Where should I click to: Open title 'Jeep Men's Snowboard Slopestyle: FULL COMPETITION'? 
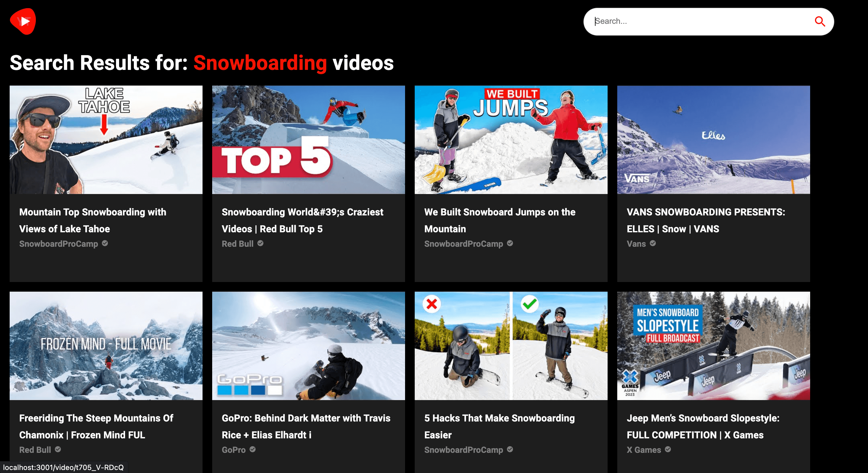703,427
